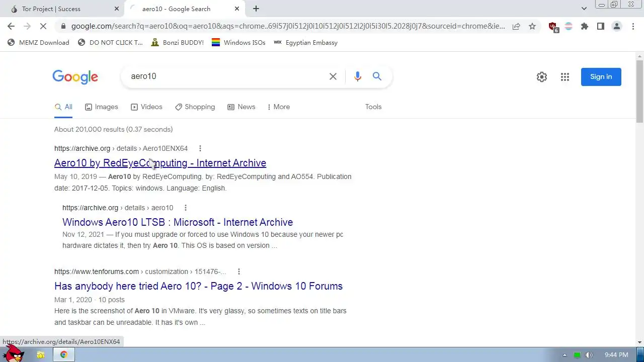Open volume control speaker icon

point(589,355)
